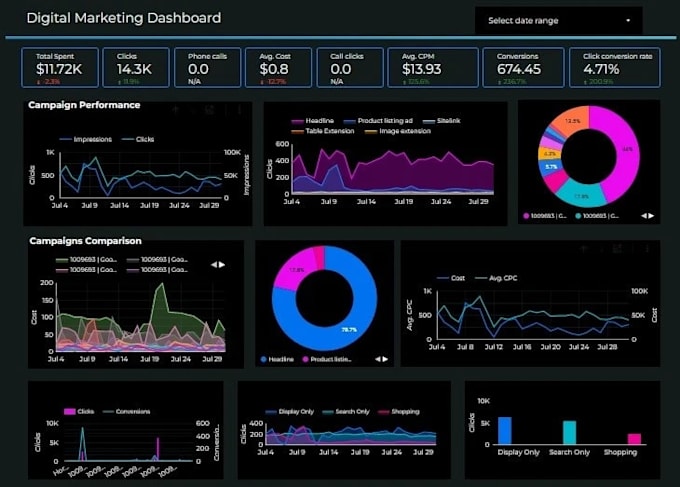Click the Campaign Performance heading
680x487 pixels.
84,105
